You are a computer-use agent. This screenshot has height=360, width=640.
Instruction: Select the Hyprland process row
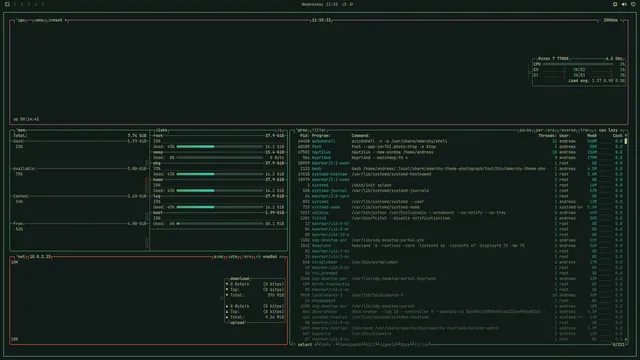pos(460,158)
